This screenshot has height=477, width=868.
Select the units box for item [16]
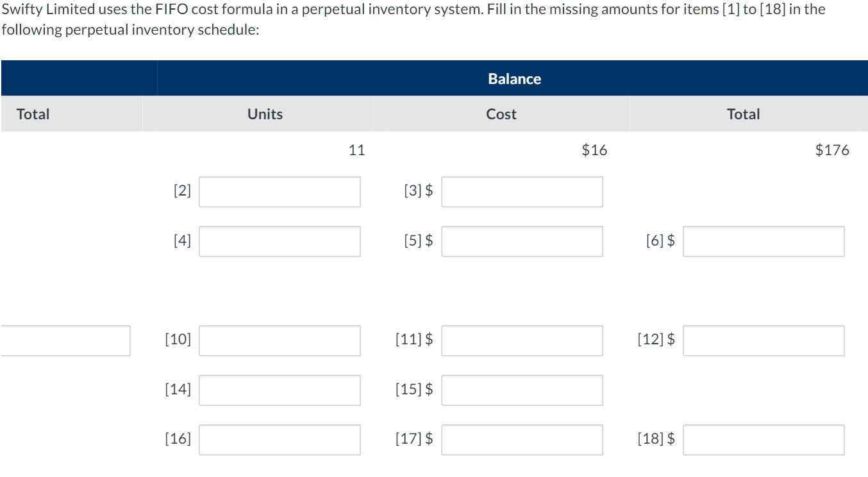[x=280, y=440]
